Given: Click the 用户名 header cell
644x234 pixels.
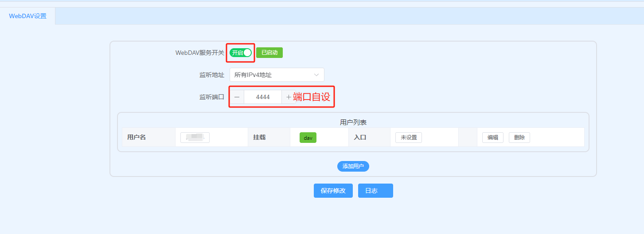Looking at the screenshot, I should (137, 138).
